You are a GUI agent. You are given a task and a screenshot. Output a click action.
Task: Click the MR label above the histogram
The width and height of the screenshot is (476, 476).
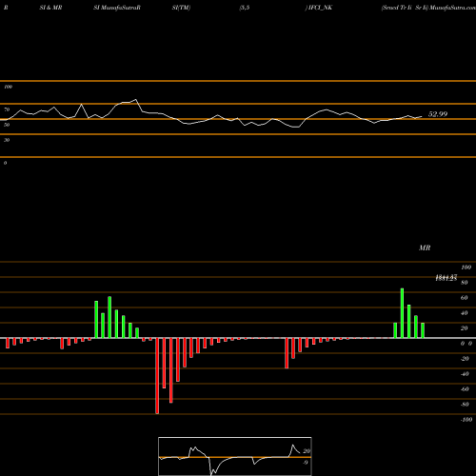pyautogui.click(x=425, y=248)
